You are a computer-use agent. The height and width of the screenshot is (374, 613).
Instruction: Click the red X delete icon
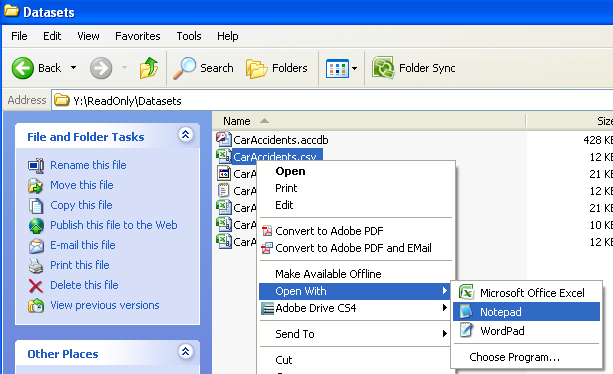36,286
